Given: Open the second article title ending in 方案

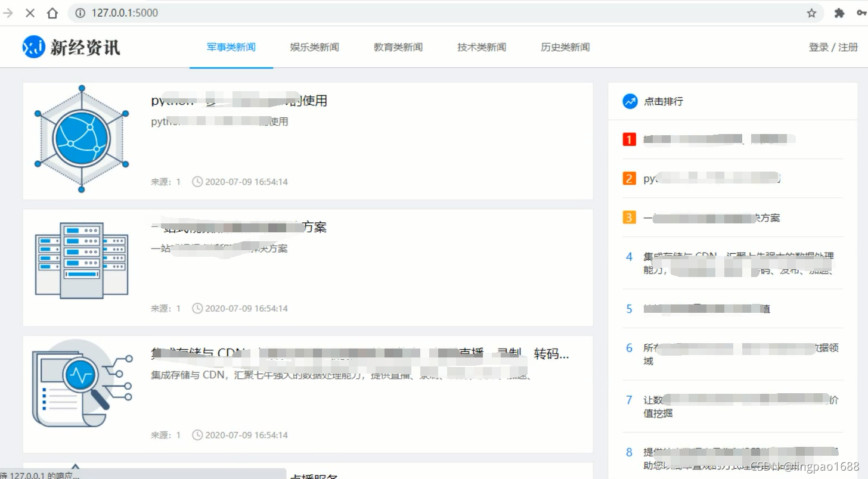Looking at the screenshot, I should (238, 227).
